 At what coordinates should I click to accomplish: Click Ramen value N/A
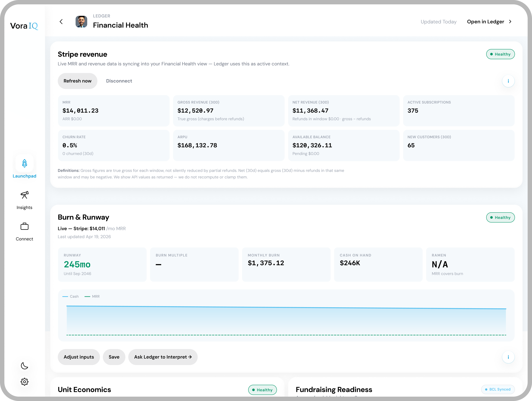click(x=440, y=264)
